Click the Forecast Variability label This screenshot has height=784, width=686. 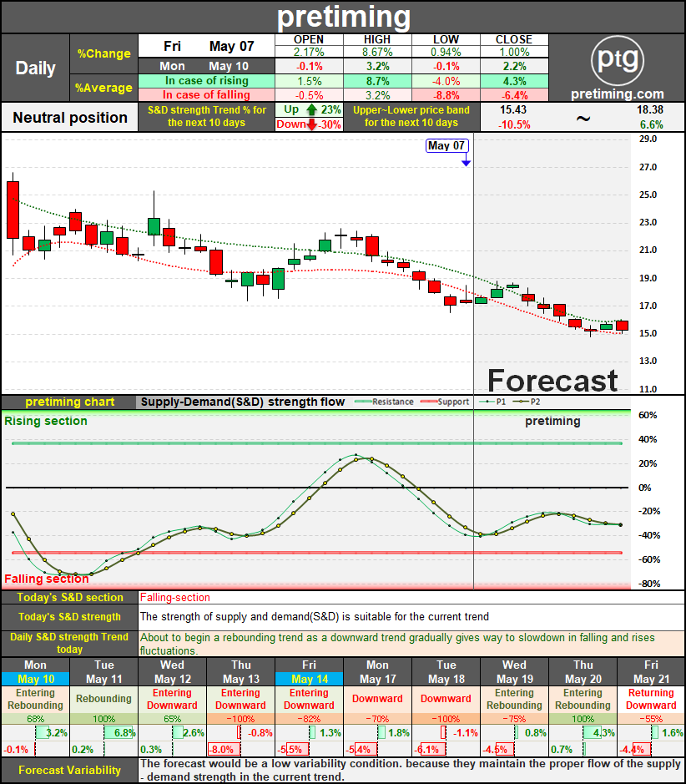[69, 771]
